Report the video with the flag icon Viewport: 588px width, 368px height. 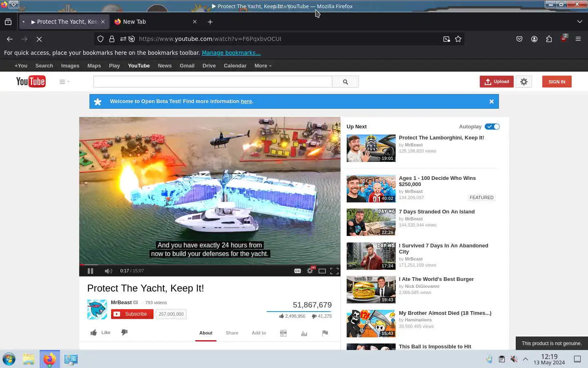[x=325, y=333]
